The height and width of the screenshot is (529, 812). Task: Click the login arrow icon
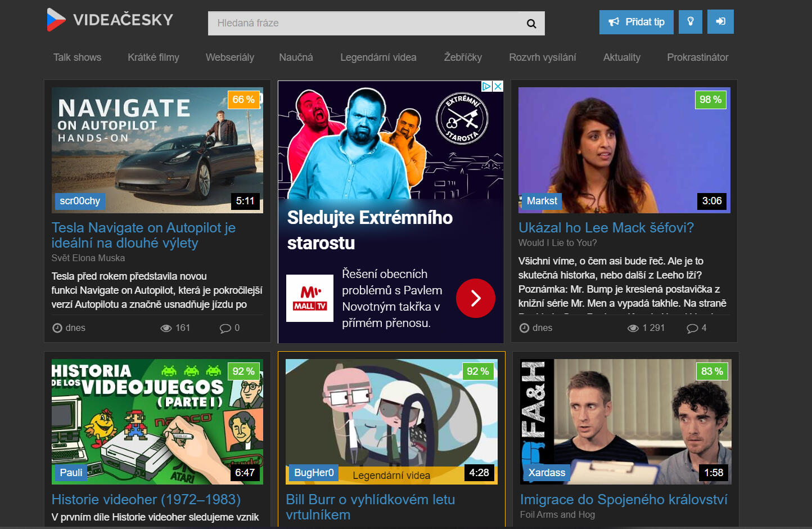[x=720, y=22]
